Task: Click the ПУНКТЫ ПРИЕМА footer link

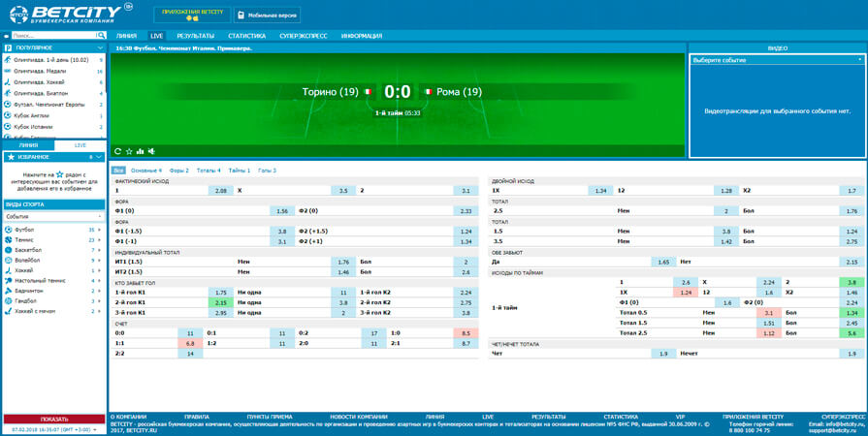Action: (x=270, y=417)
